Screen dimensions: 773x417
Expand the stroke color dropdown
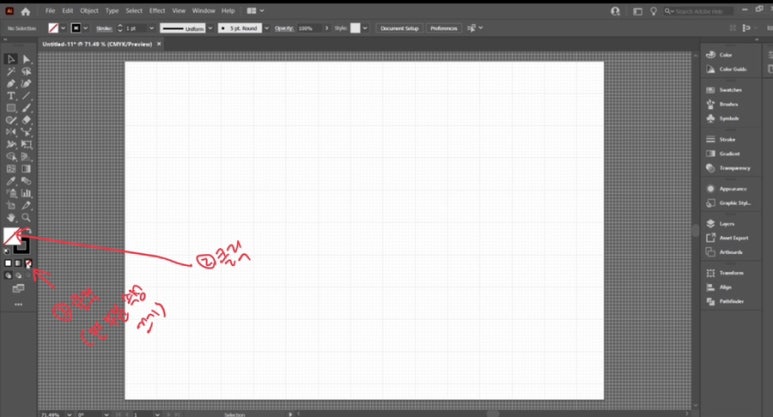pyautogui.click(x=88, y=28)
